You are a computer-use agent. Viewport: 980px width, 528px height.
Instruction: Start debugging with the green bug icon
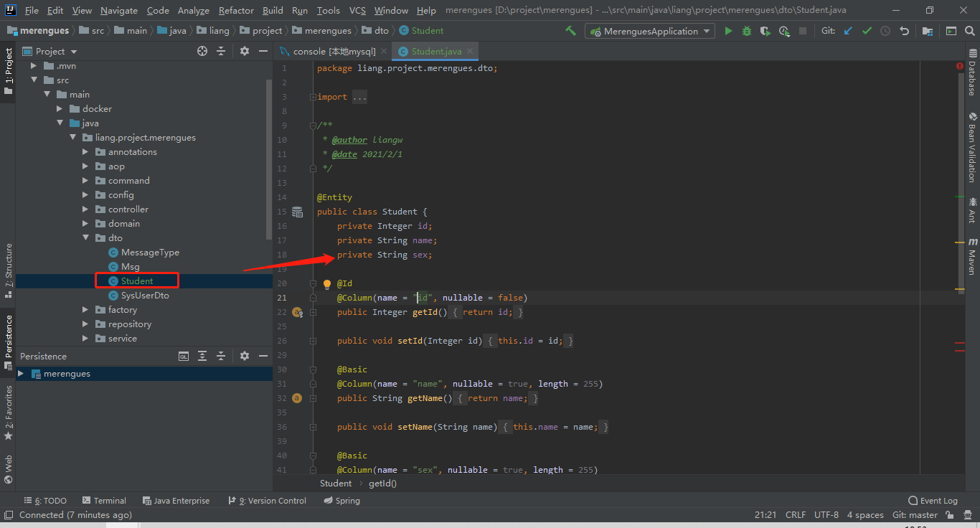coord(747,31)
